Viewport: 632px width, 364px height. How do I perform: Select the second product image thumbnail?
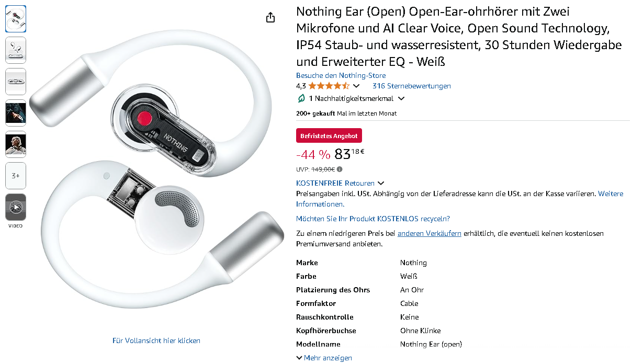coord(16,50)
